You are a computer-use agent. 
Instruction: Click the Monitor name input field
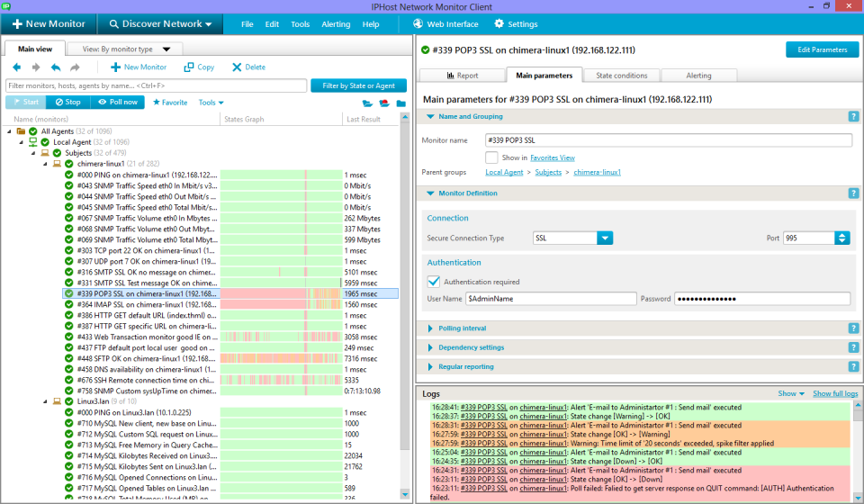point(669,140)
